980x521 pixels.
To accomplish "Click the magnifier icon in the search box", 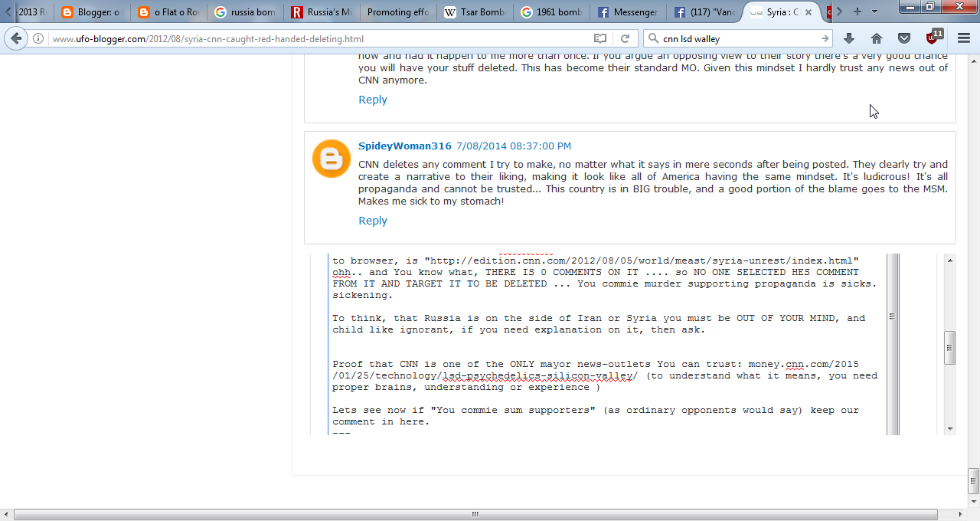I will 653,38.
